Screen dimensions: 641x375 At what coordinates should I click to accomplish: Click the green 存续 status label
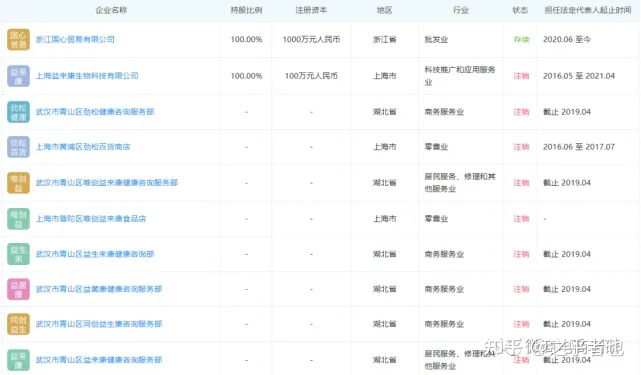pos(521,40)
